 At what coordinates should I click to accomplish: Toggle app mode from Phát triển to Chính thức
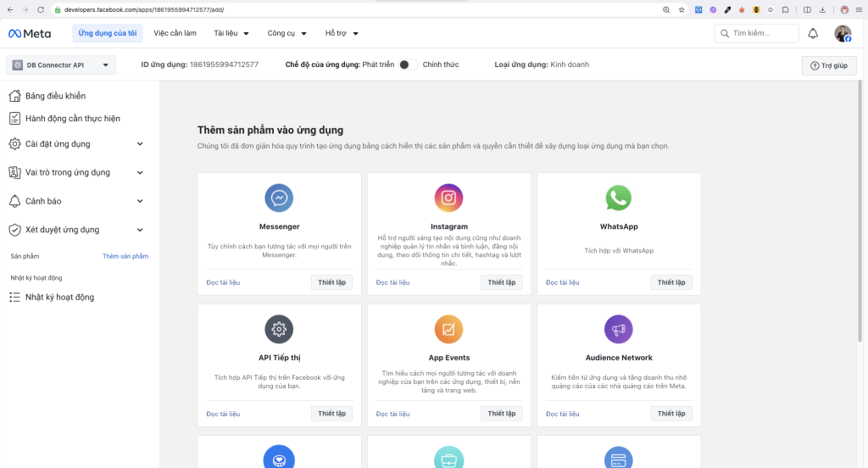tap(408, 64)
